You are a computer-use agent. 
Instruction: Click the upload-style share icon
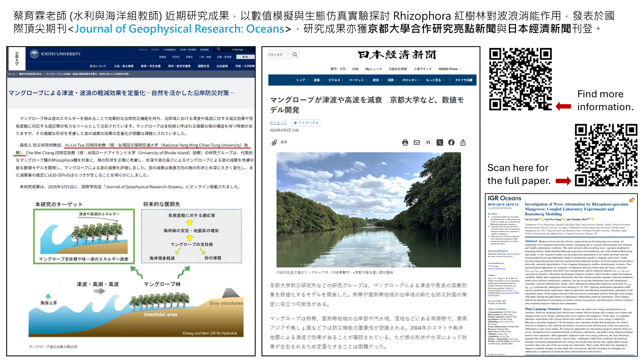(x=463, y=143)
